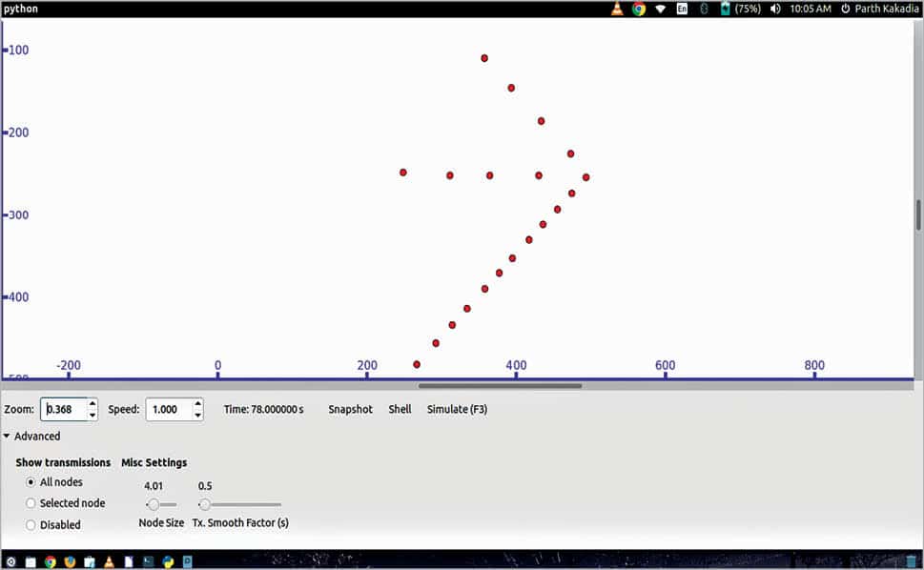Select the All nodes transmission option
Image resolution: width=924 pixels, height=570 pixels.
31,482
